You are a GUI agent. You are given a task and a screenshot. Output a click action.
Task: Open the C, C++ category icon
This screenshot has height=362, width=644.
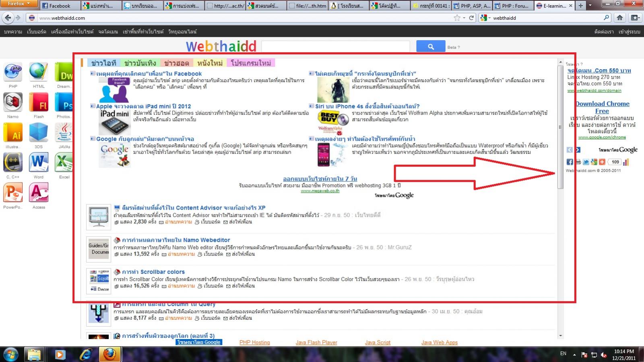(13, 162)
